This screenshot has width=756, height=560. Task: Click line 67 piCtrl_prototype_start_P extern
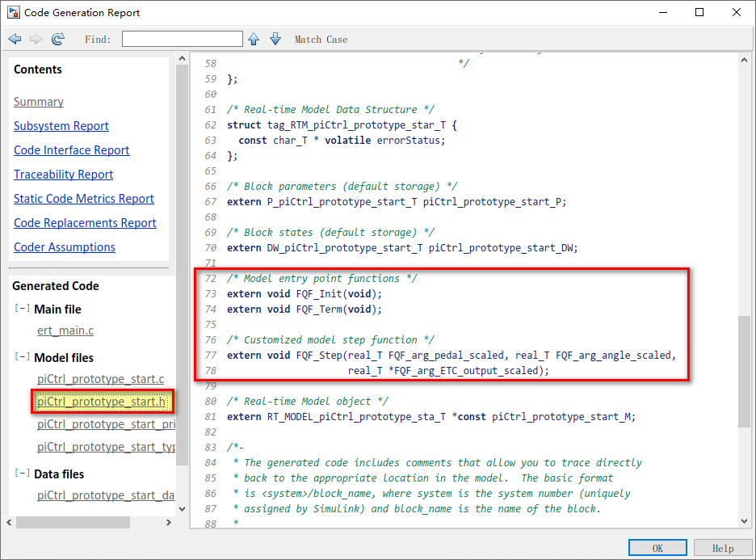click(397, 202)
